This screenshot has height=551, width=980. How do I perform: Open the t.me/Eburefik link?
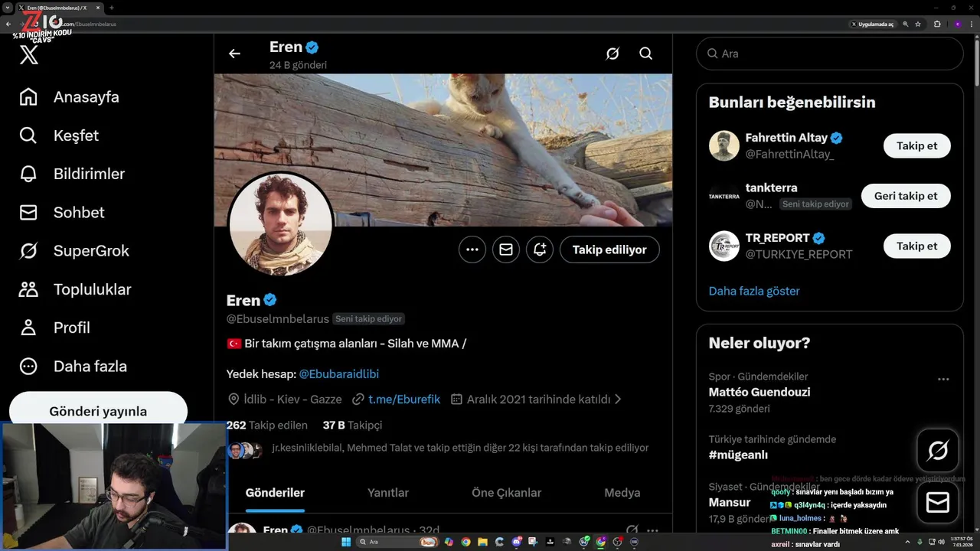coord(404,399)
